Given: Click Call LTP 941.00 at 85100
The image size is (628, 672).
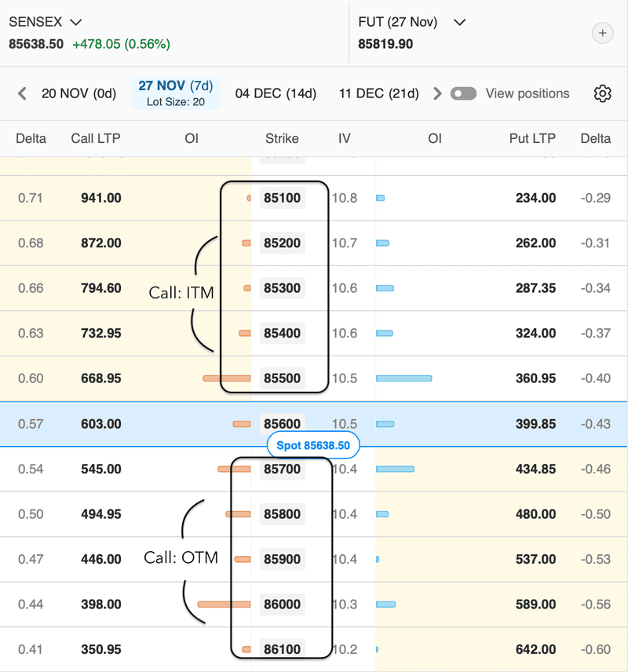Looking at the screenshot, I should pyautogui.click(x=101, y=198).
